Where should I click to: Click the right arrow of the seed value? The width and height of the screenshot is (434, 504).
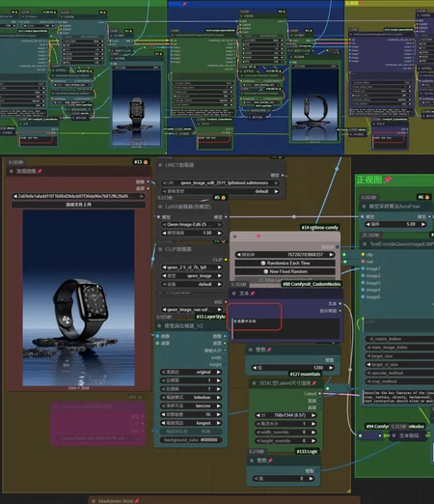[x=331, y=255]
